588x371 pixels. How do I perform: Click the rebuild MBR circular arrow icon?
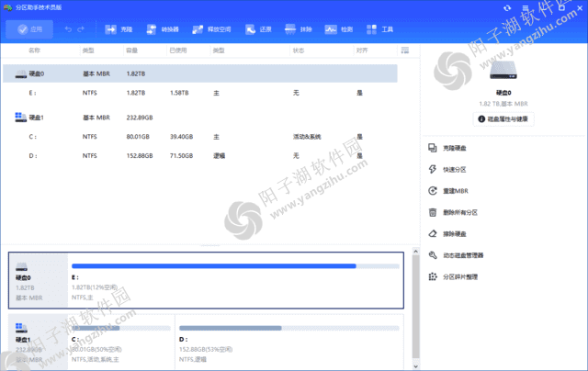[x=433, y=191]
